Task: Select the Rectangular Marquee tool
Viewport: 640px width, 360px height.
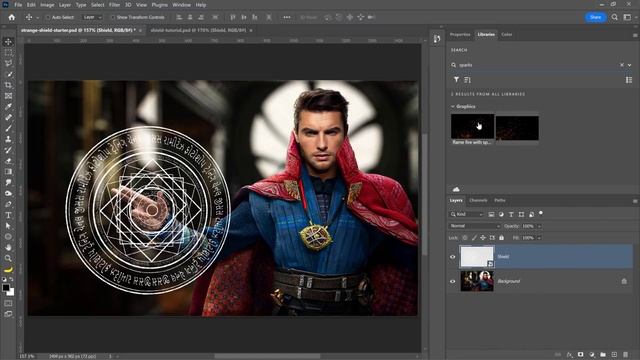Action: (8, 53)
